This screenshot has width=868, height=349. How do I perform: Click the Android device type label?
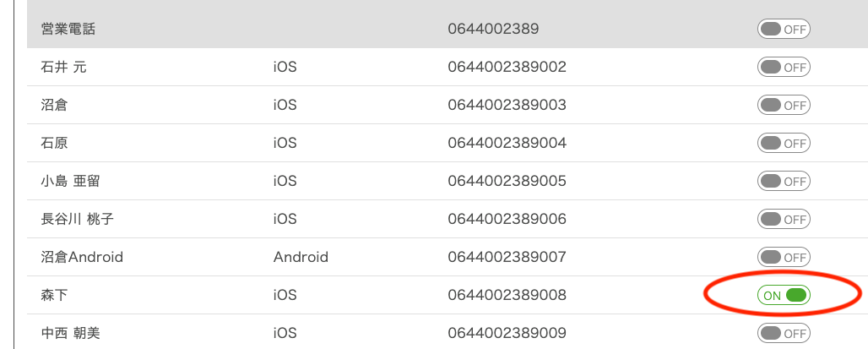click(x=301, y=257)
